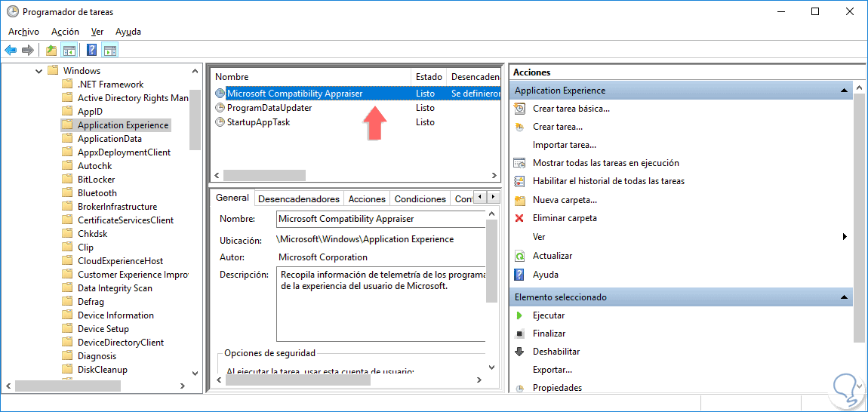Click the blue Help question mark toolbar icon
Screen dimensions: 868x412
92,51
